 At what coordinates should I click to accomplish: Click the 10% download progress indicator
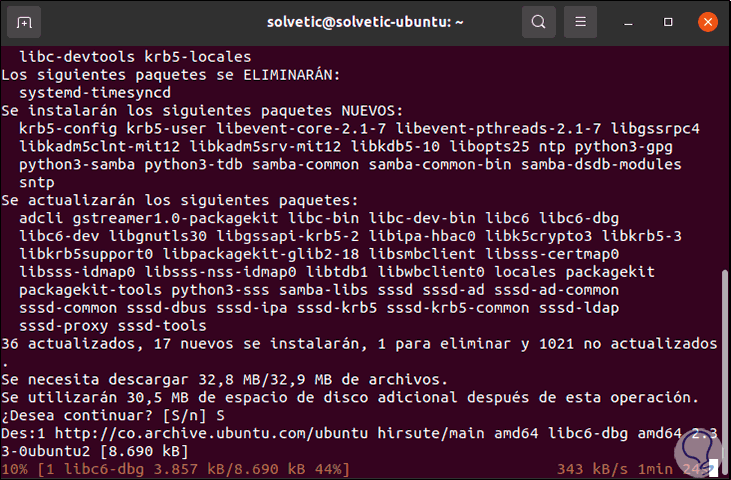14,468
